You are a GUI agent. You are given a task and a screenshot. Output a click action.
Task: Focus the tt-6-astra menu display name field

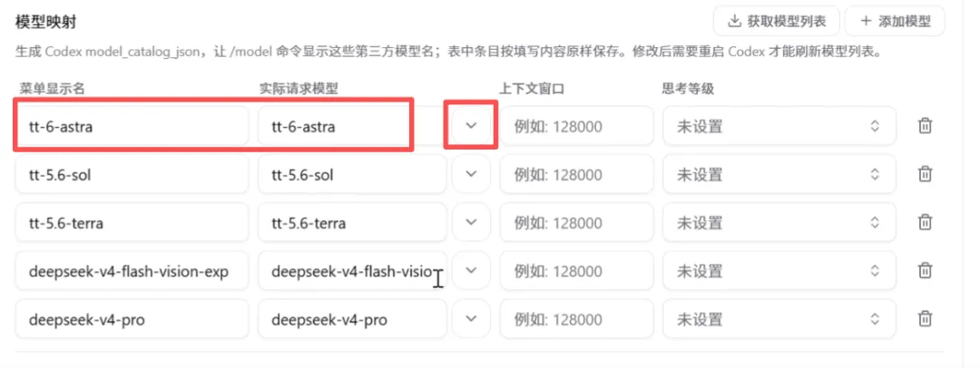pyautogui.click(x=132, y=126)
